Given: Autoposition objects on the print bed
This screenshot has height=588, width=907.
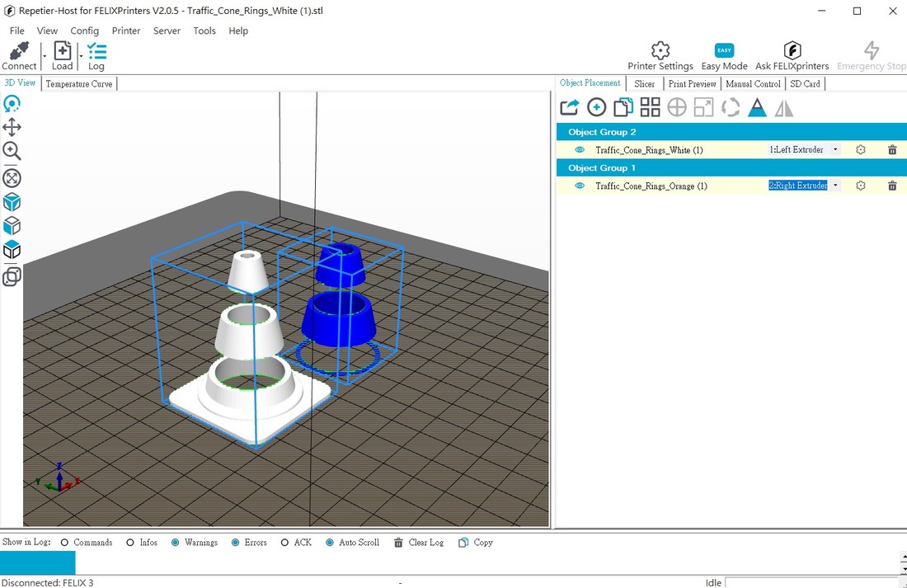Looking at the screenshot, I should [x=650, y=106].
